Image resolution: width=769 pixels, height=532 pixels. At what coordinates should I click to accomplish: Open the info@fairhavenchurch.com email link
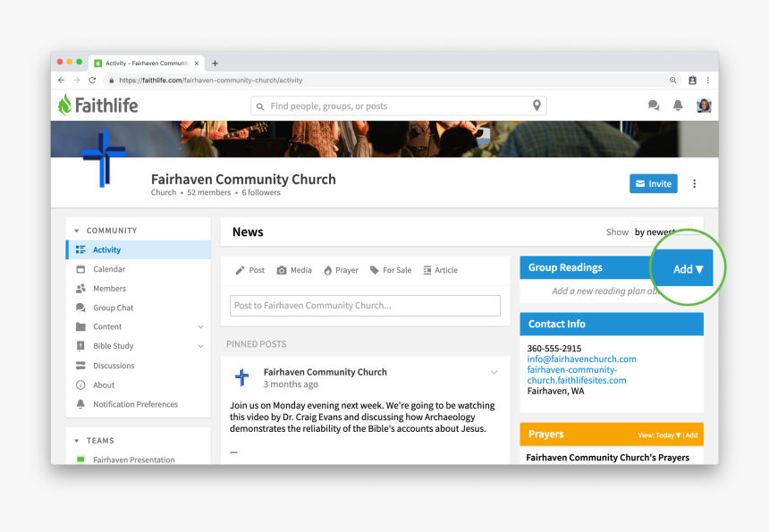pyautogui.click(x=581, y=359)
